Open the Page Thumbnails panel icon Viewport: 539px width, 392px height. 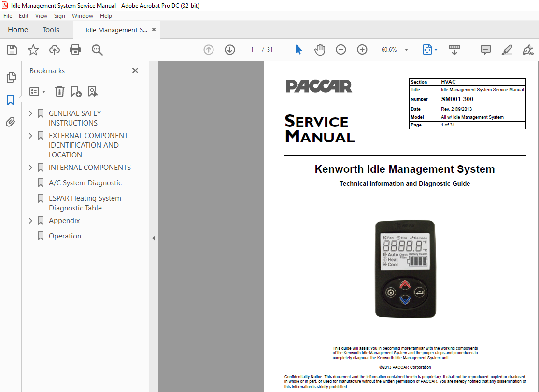[x=11, y=77]
